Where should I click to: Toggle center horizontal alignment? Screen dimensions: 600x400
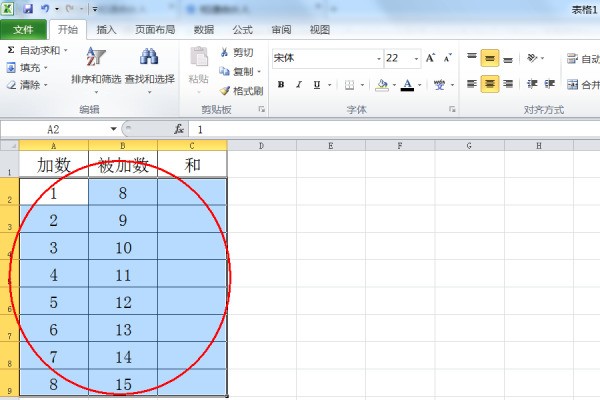coord(490,84)
